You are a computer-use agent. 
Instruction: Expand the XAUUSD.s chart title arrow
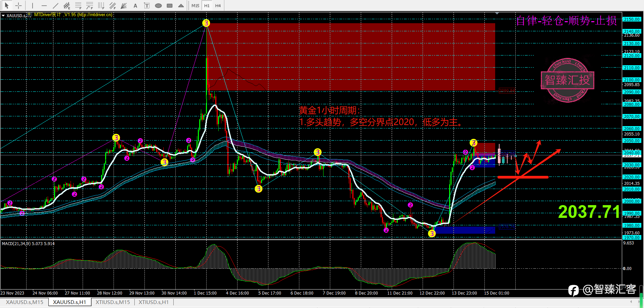[x=3, y=15]
